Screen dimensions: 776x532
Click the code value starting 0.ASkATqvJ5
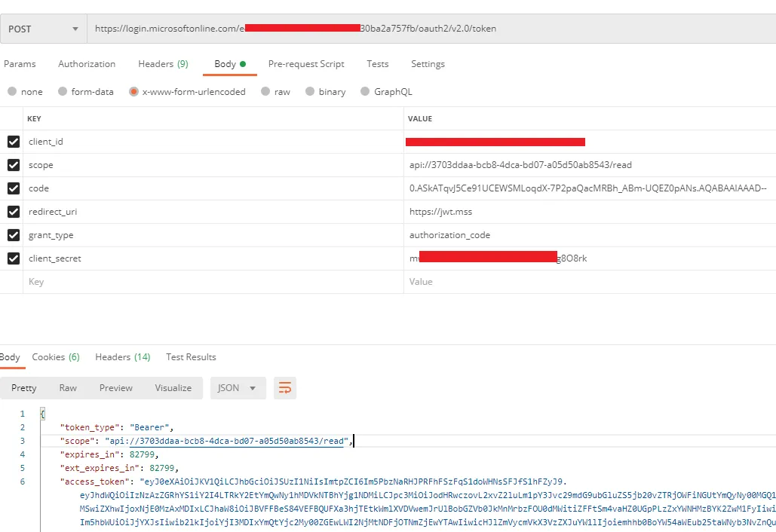pyautogui.click(x=587, y=188)
